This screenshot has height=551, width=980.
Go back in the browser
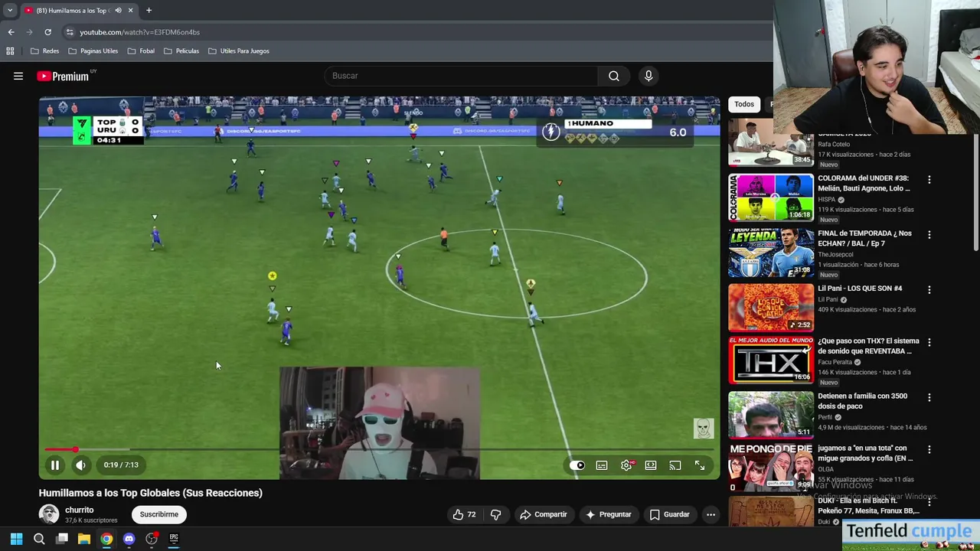(x=11, y=32)
